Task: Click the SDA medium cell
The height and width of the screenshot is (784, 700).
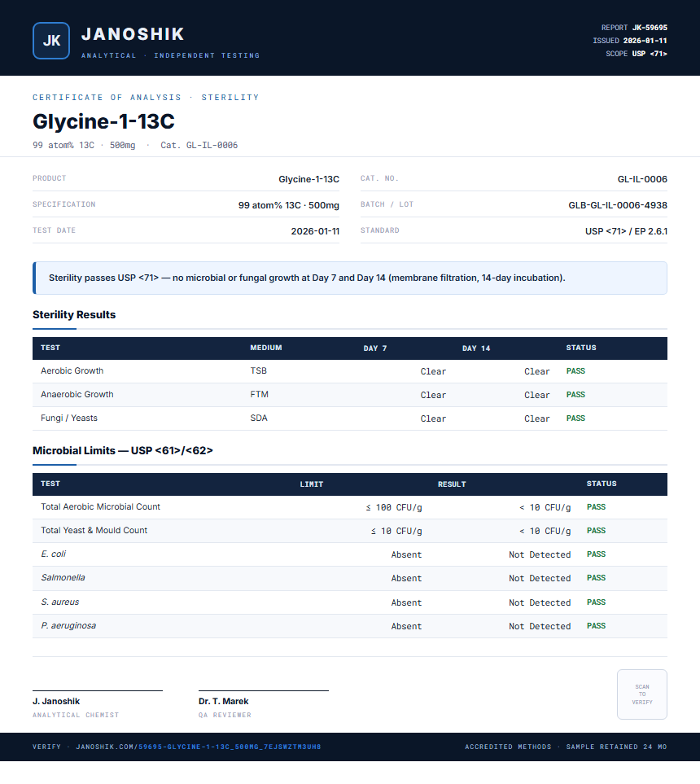Action: pyautogui.click(x=259, y=418)
